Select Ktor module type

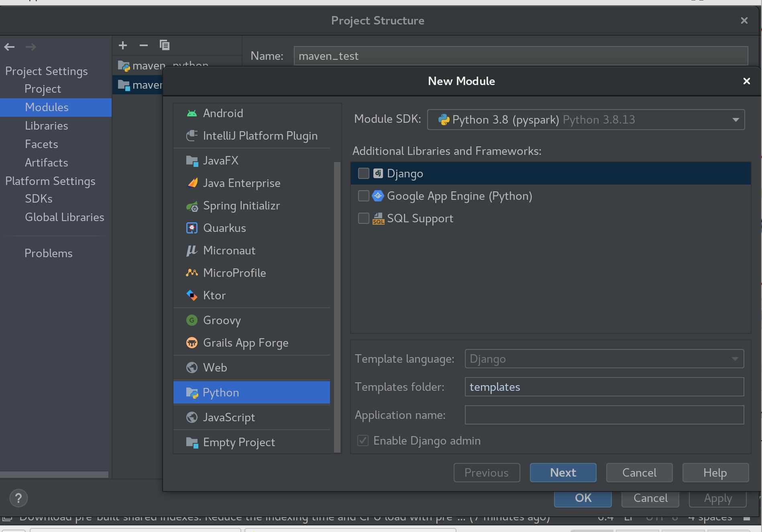[x=252, y=296]
